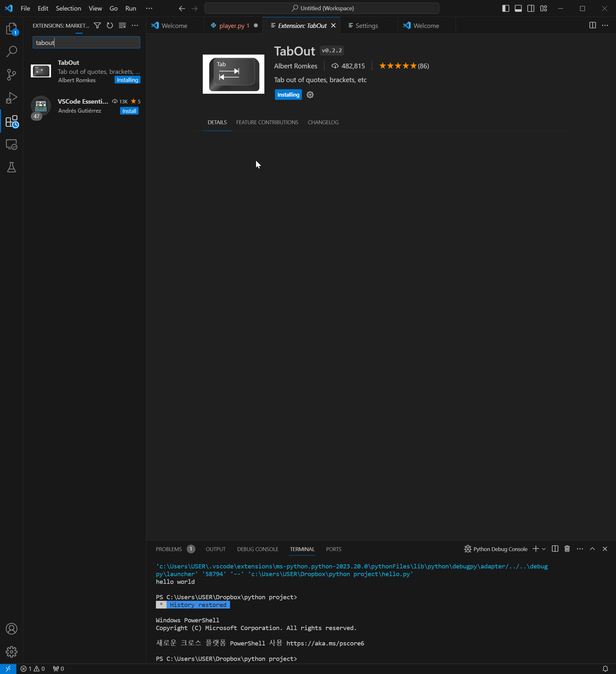
Task: Toggle secondary side bar layout icon
Action: [531, 8]
